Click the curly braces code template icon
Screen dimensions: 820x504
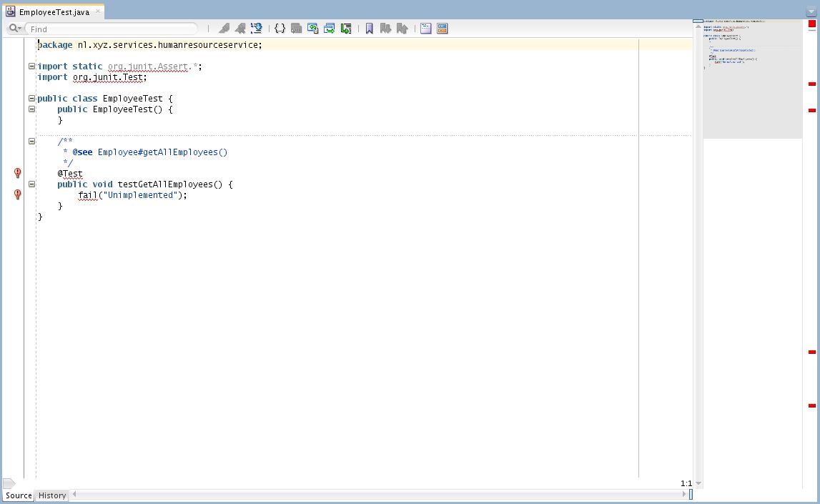(280, 29)
